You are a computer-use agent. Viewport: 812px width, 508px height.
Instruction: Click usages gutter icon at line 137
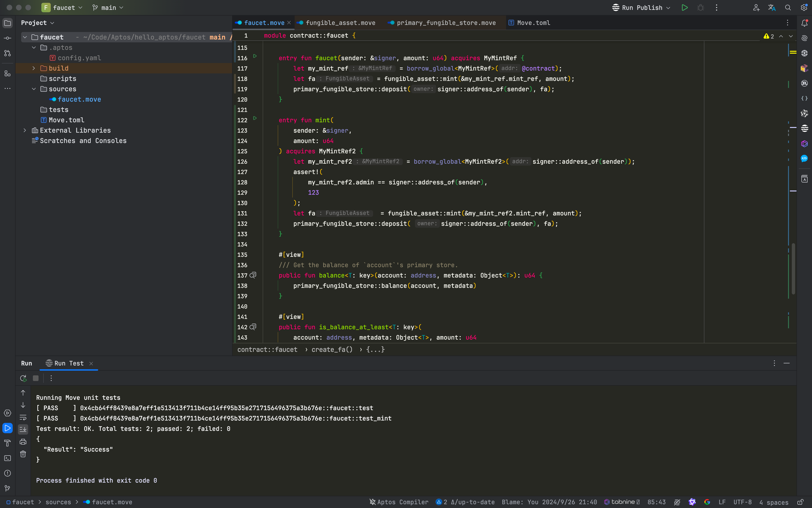[x=253, y=275]
